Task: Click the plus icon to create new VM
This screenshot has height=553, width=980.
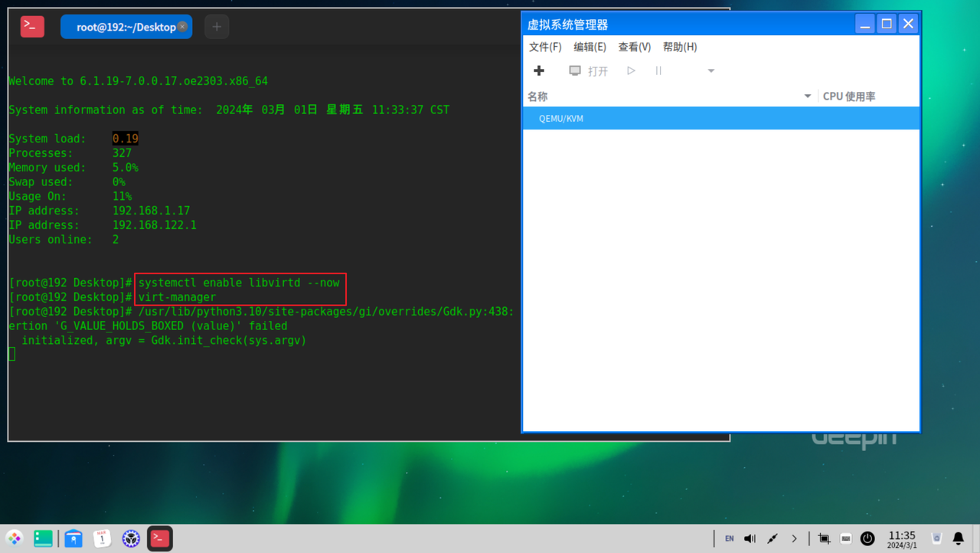Action: pyautogui.click(x=539, y=70)
